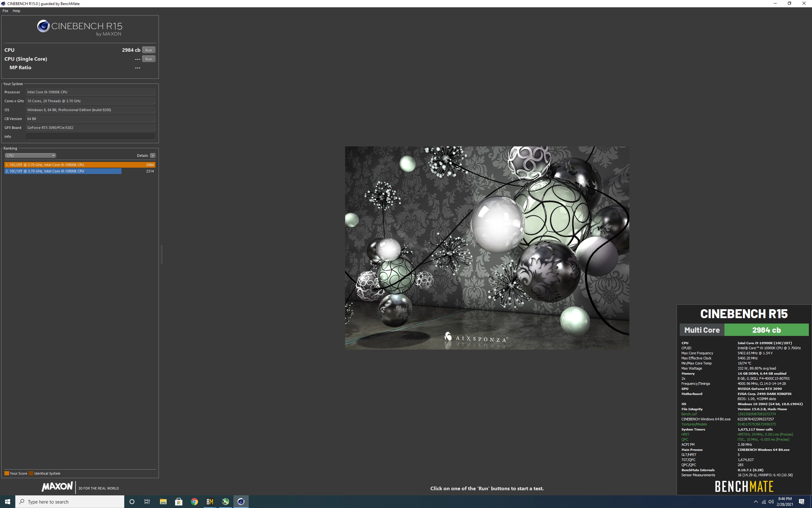Open Microsoft Store from taskbar
Viewport: 812px width, 508px height.
tap(179, 502)
